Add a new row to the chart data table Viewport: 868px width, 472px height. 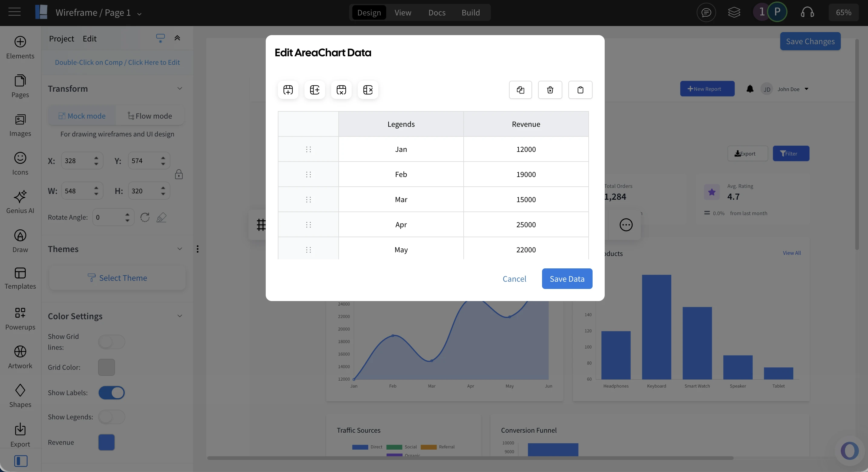pos(288,90)
